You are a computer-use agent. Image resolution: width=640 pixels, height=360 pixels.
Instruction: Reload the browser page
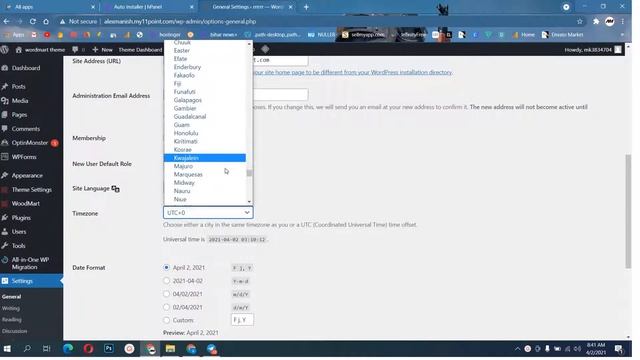(33, 21)
